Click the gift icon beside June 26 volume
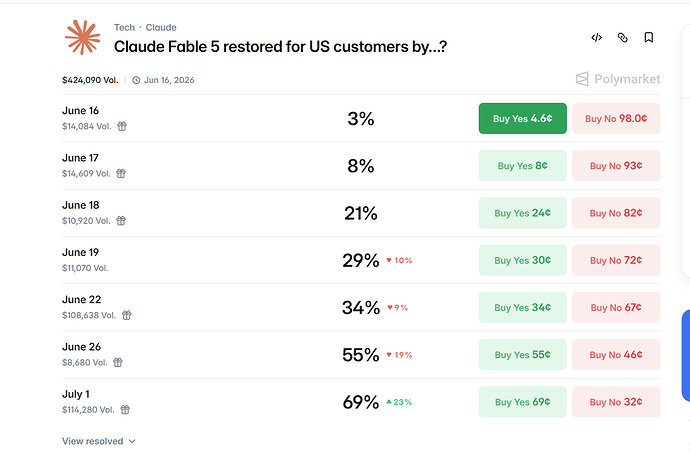The height and width of the screenshot is (461, 690). click(x=117, y=362)
